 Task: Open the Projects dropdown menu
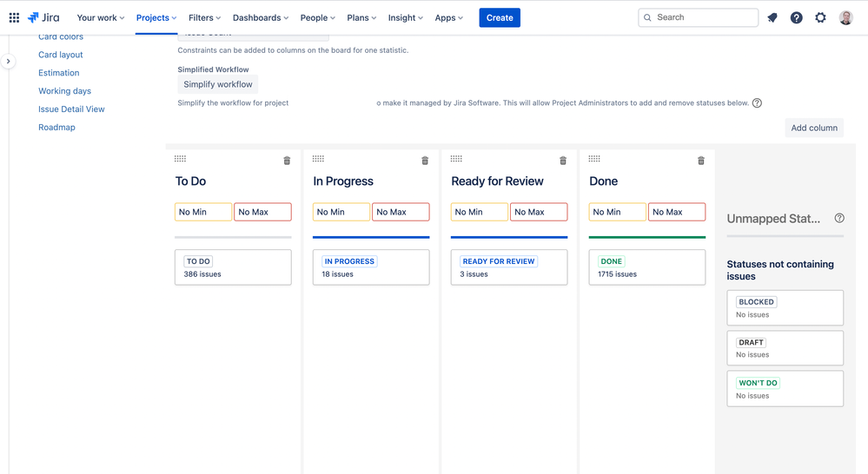coord(156,17)
